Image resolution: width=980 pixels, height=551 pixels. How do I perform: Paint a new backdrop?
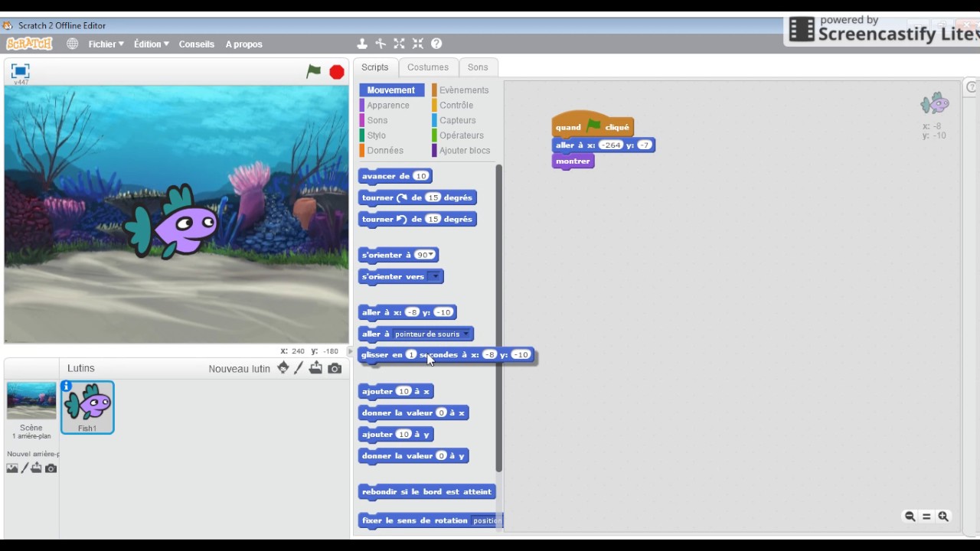24,468
